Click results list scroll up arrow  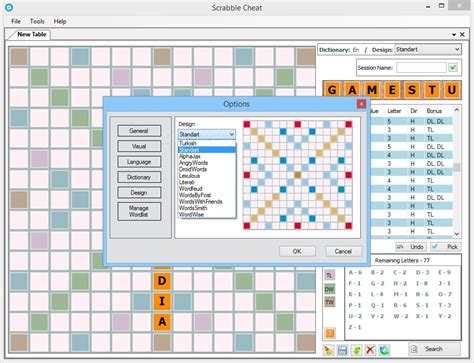click(x=457, y=110)
